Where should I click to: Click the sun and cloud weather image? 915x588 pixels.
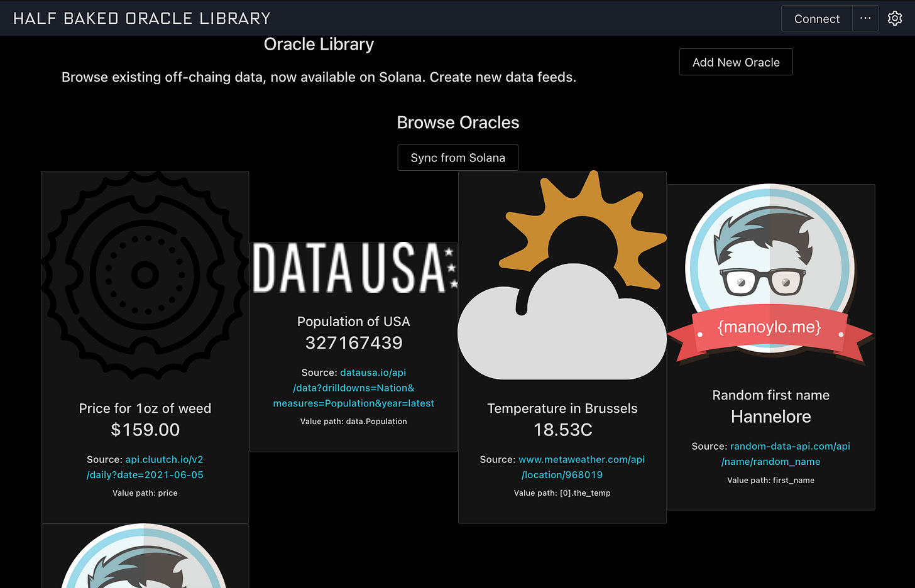[562, 275]
